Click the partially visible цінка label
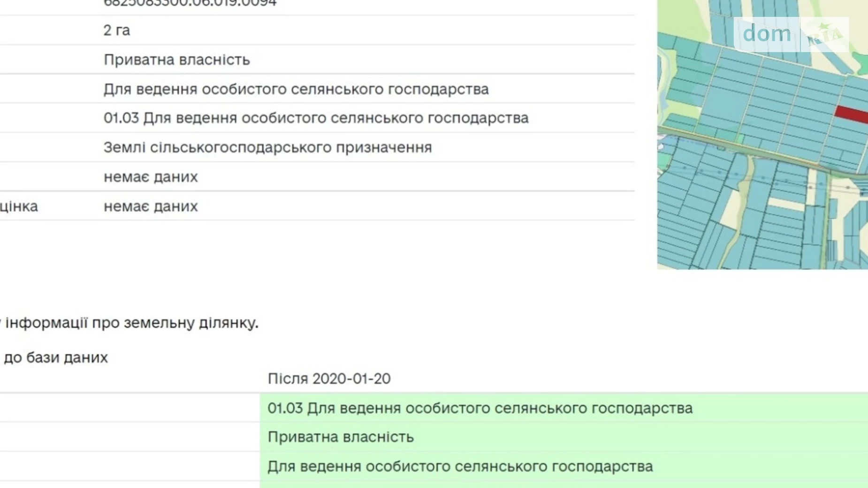 [x=19, y=206]
